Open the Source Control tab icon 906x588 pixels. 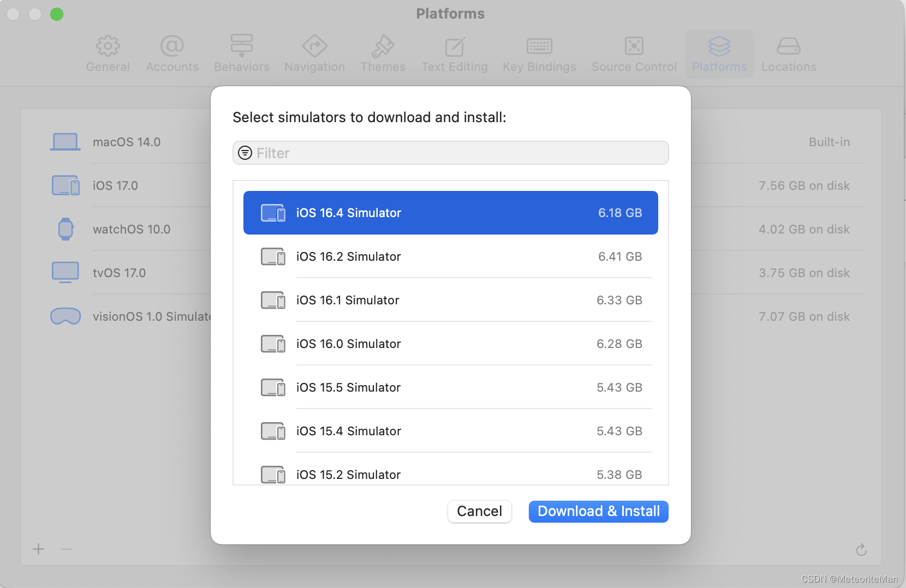click(634, 46)
